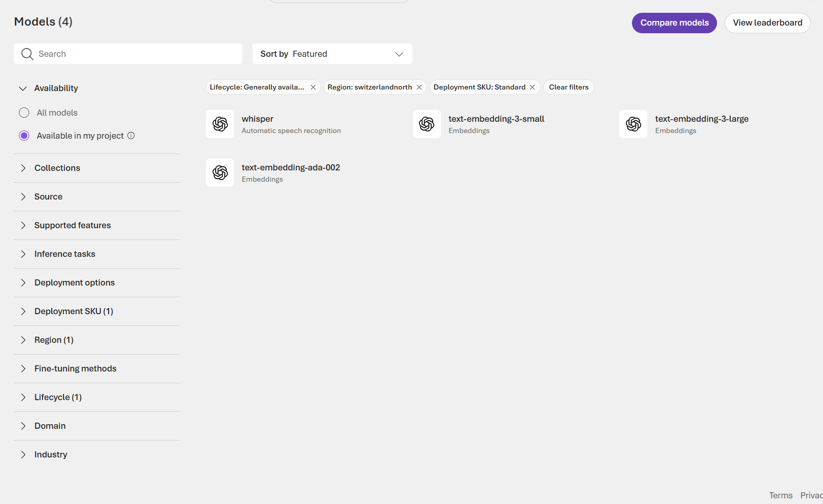Expand the Fine-tuning methods filter
This screenshot has height=504, width=823.
click(x=97, y=369)
